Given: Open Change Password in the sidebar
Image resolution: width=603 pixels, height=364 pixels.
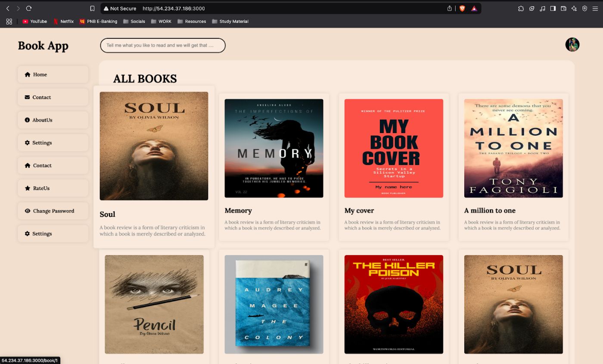Looking at the screenshot, I should pyautogui.click(x=53, y=211).
